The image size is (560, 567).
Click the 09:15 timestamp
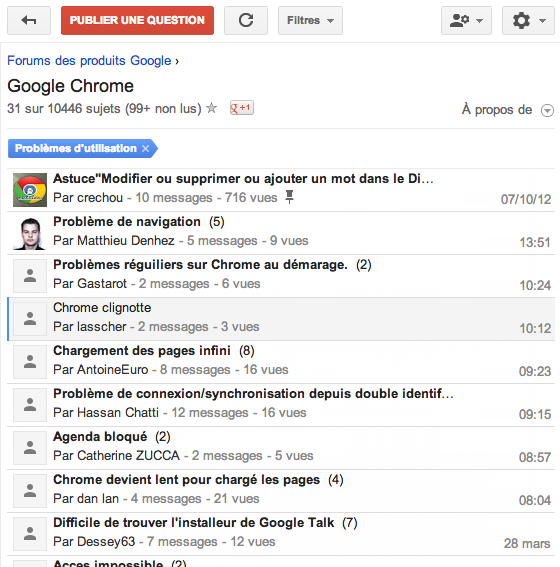click(x=535, y=414)
